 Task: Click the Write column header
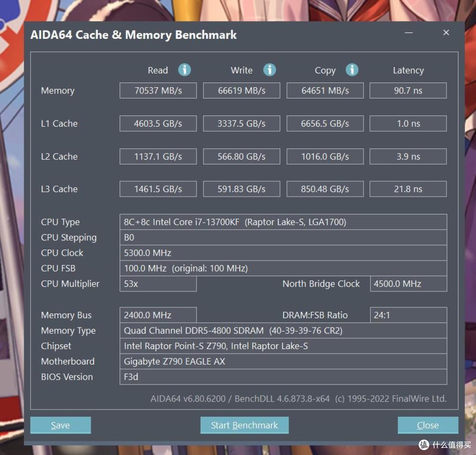click(x=242, y=70)
